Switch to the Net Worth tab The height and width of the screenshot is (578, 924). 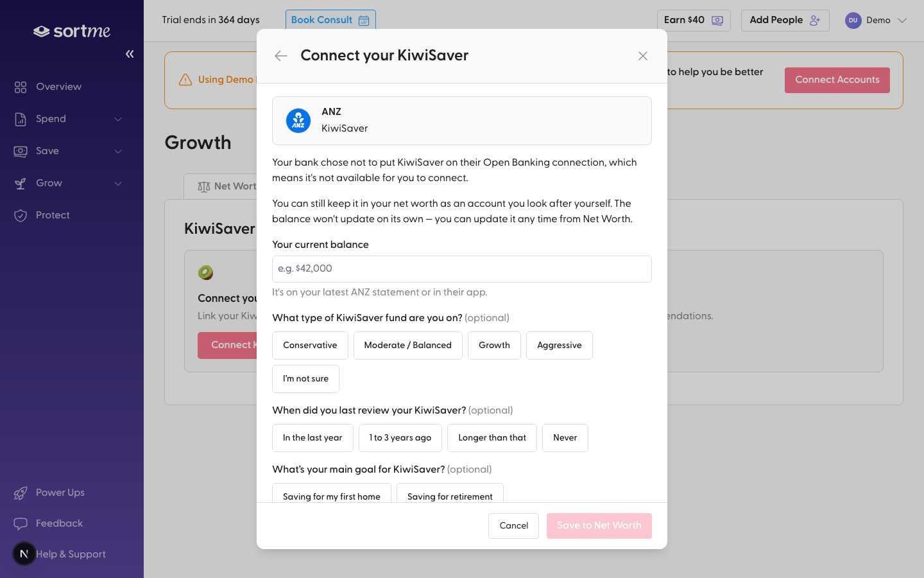(227, 186)
